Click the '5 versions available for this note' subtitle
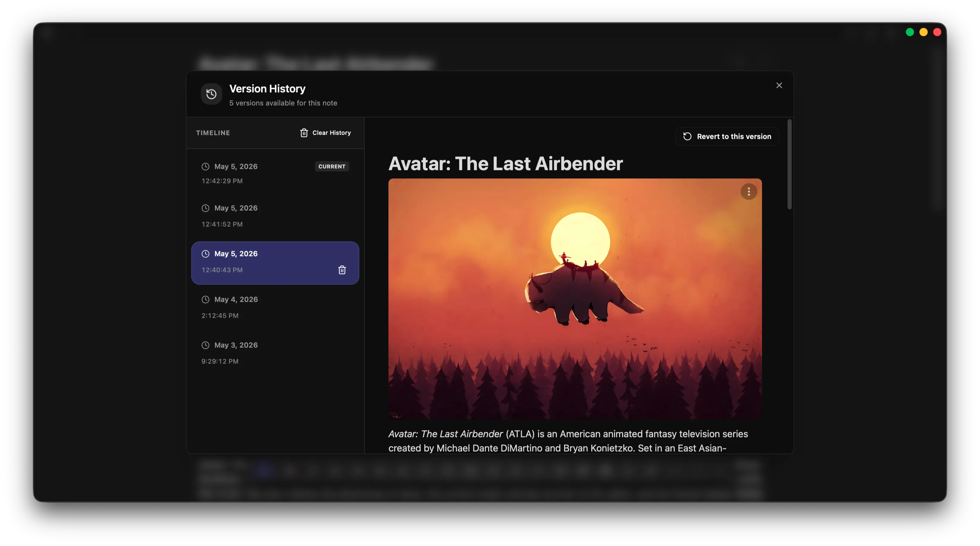Image resolution: width=980 pixels, height=546 pixels. coord(283,103)
